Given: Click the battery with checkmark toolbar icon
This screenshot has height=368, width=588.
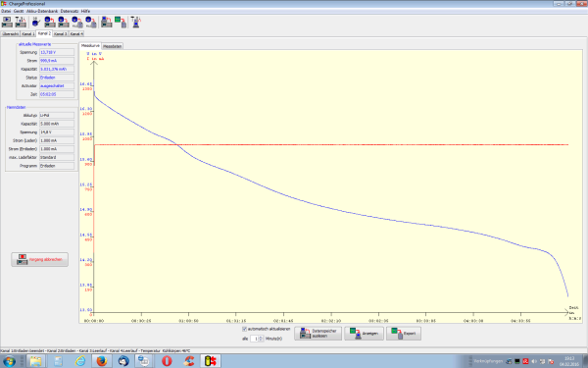Looking at the screenshot, I should click(x=36, y=23).
